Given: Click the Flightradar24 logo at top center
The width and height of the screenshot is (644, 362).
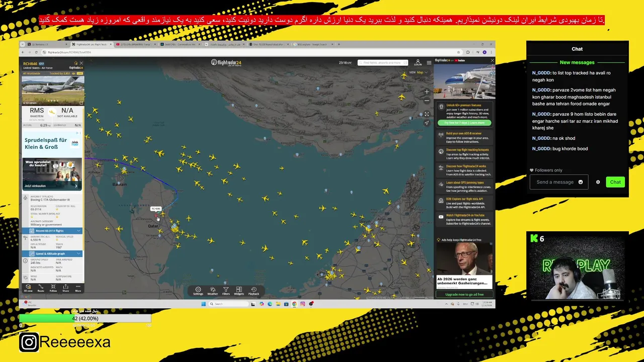Looking at the screenshot, I should click(x=226, y=62).
